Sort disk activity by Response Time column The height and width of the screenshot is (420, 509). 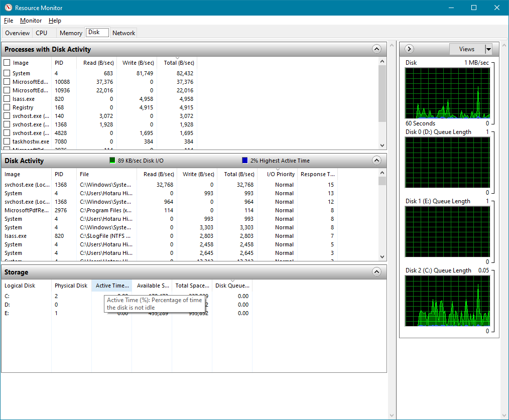[x=317, y=174]
